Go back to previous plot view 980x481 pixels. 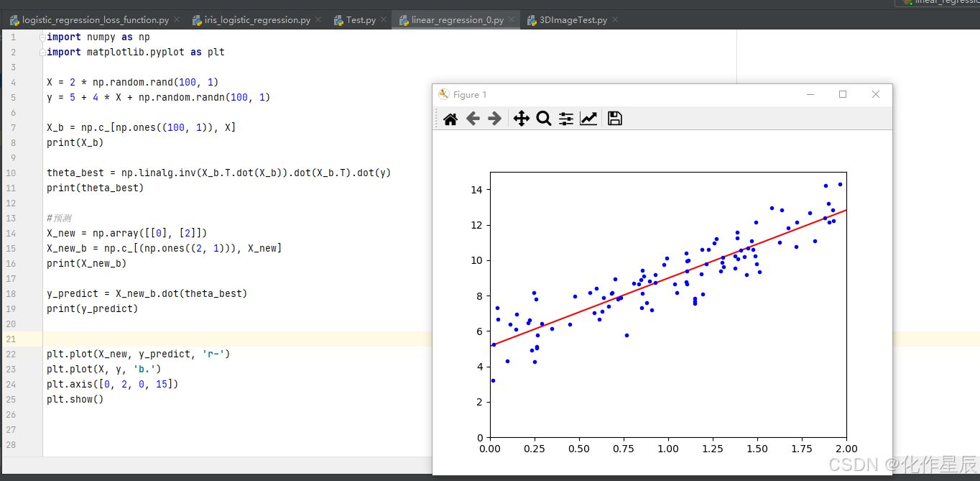[473, 119]
